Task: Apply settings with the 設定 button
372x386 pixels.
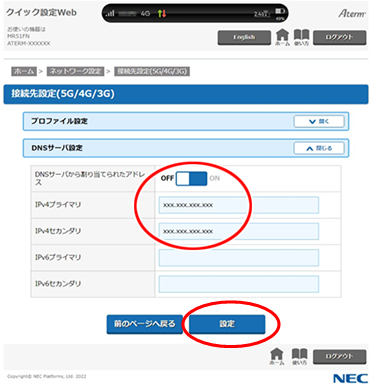Action: 227,324
